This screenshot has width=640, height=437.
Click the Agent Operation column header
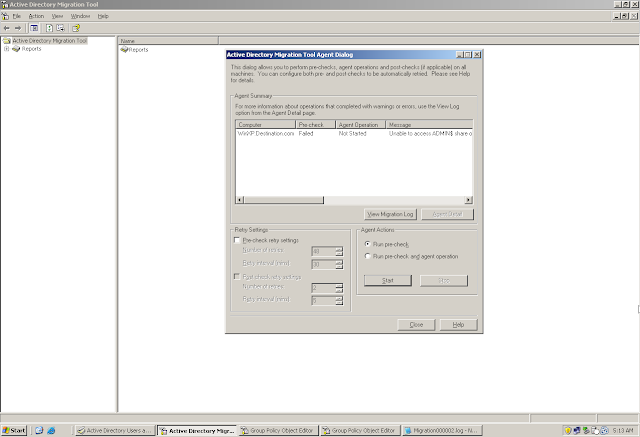click(x=360, y=124)
